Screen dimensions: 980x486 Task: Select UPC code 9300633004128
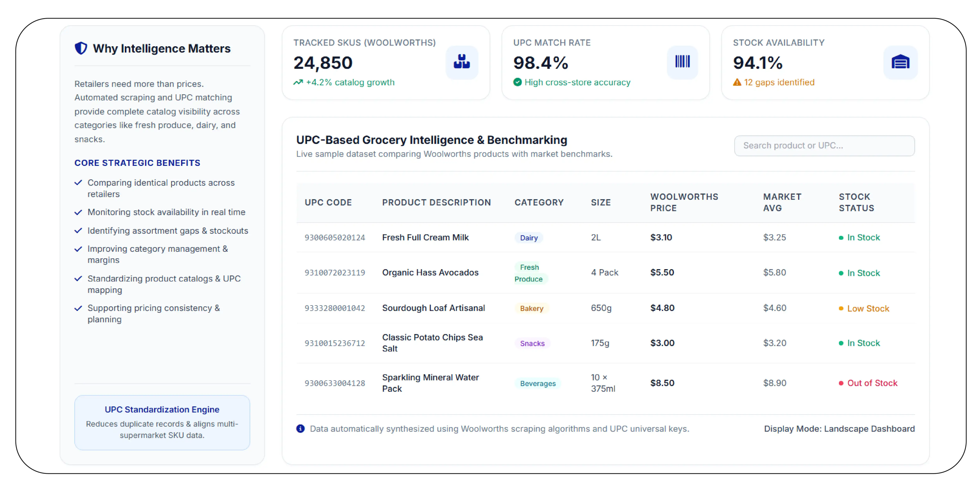335,383
